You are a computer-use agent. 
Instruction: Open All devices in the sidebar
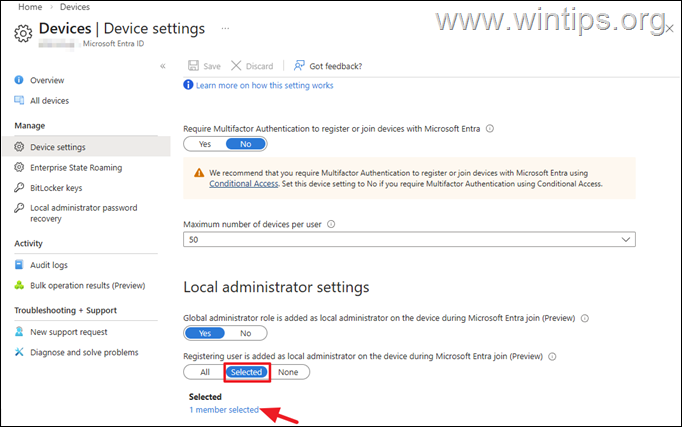(x=49, y=101)
